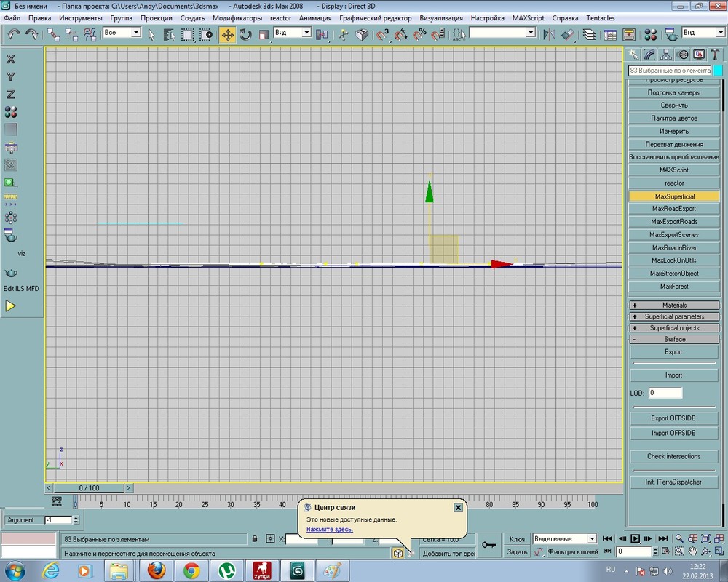Activate the Rotate tool in toolbar

(x=246, y=34)
